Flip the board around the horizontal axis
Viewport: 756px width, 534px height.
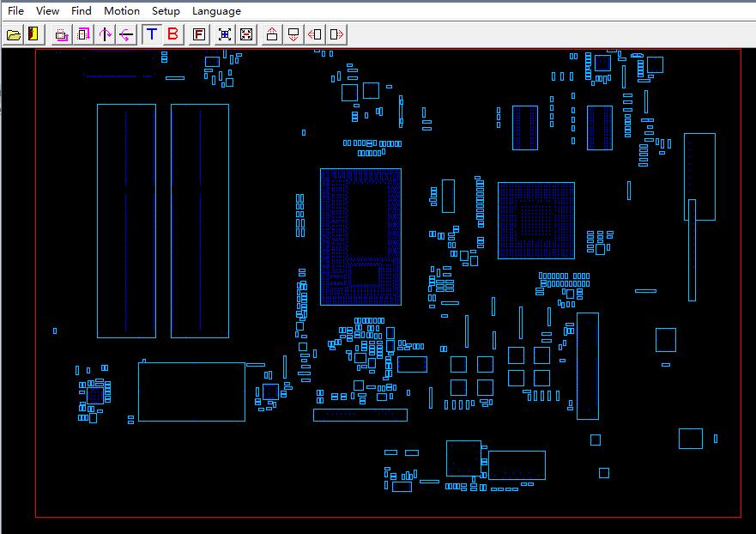click(x=126, y=34)
